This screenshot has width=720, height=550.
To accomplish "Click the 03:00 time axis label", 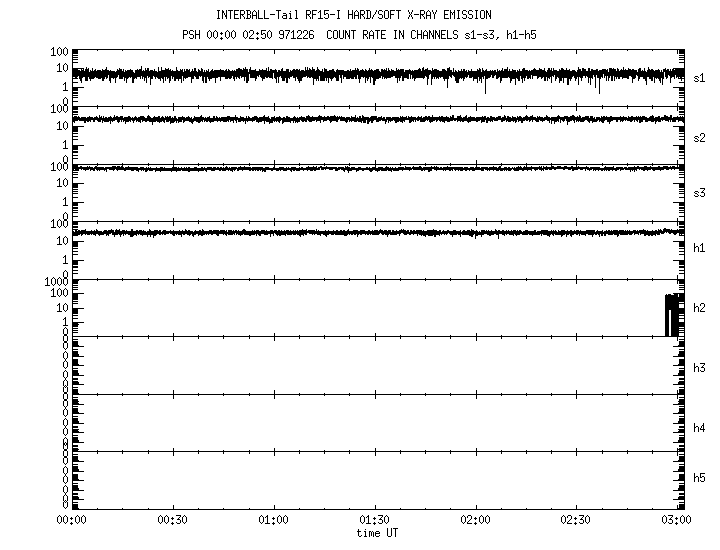I will tap(677, 521).
